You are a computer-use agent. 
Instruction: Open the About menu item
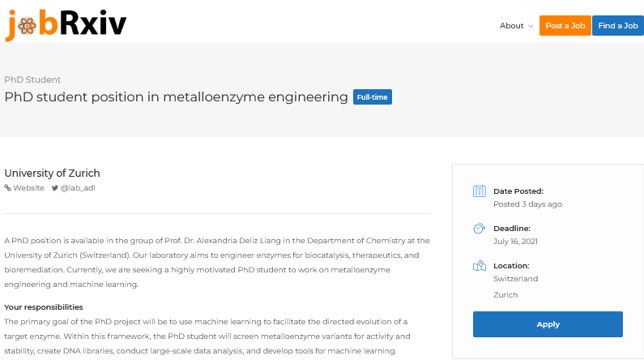[511, 25]
